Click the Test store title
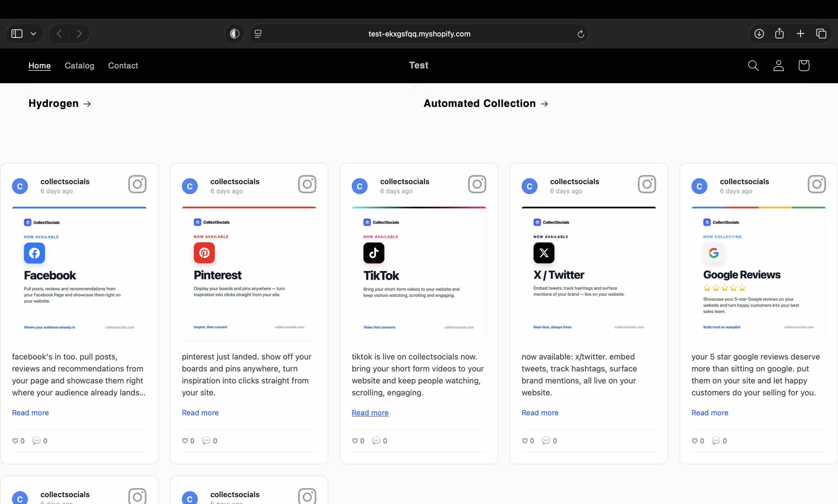The height and width of the screenshot is (504, 838). pos(419,65)
